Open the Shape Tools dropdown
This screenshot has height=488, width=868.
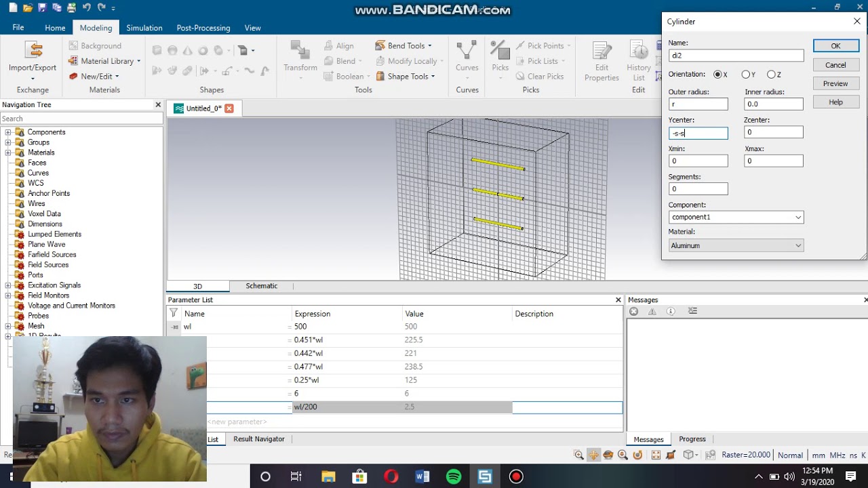coord(405,77)
